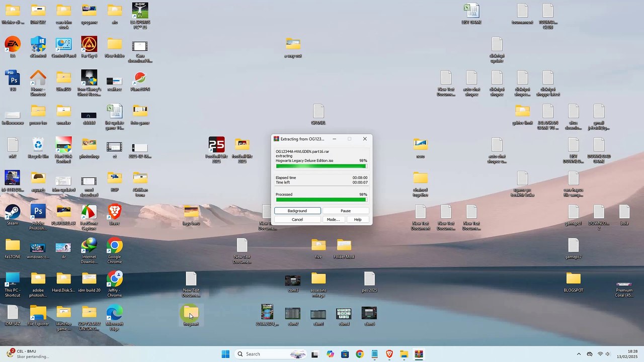Select the DOWNLOAD GAME text file
The width and height of the screenshot is (644, 362).
tap(599, 150)
